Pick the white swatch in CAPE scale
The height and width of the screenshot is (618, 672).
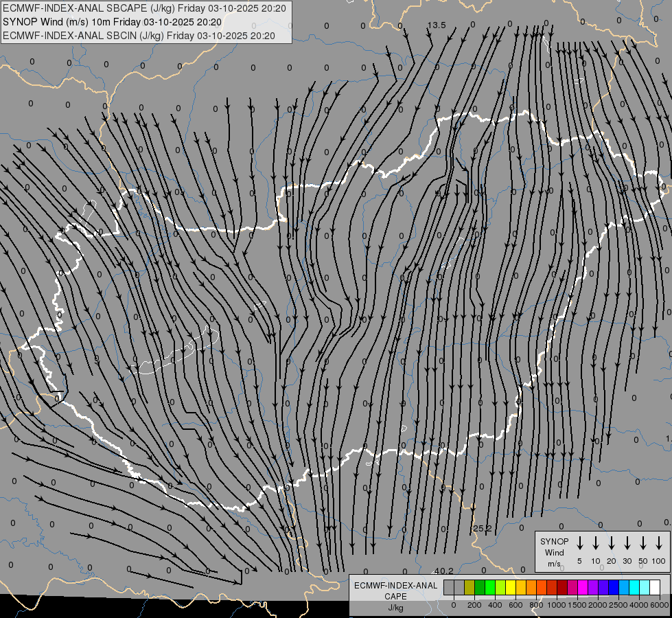pos(655,587)
